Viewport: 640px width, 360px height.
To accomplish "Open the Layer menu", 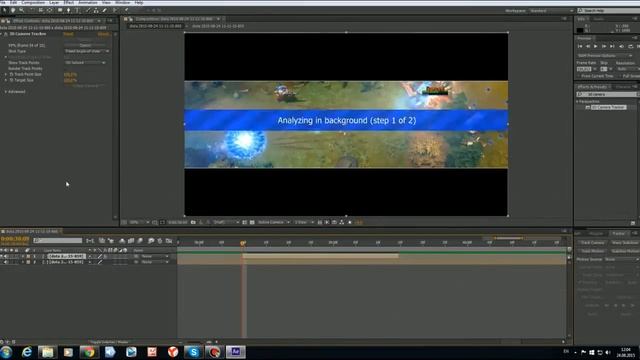I will click(54, 2).
